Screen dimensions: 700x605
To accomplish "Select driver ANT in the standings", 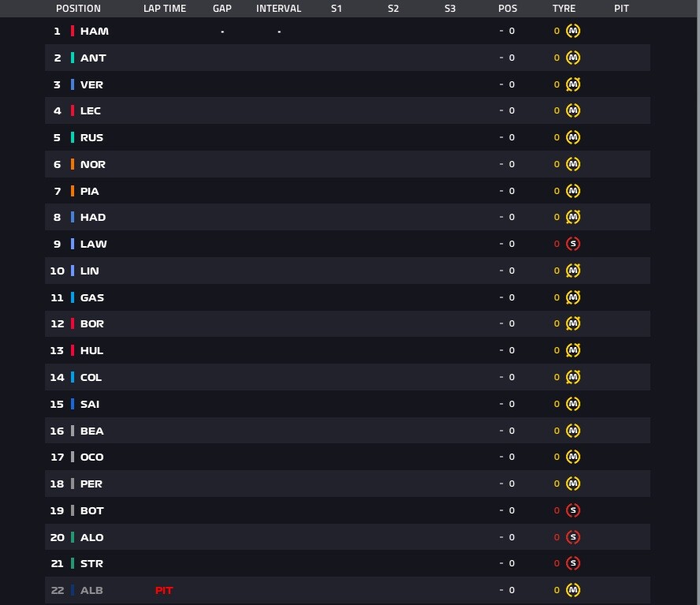I will click(x=93, y=58).
